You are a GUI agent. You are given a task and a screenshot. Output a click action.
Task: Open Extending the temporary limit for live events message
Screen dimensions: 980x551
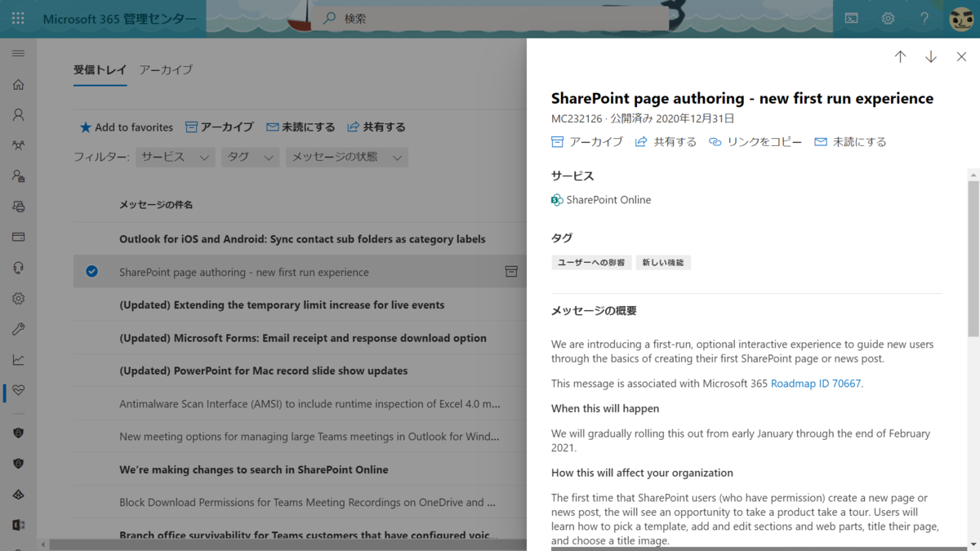click(282, 304)
